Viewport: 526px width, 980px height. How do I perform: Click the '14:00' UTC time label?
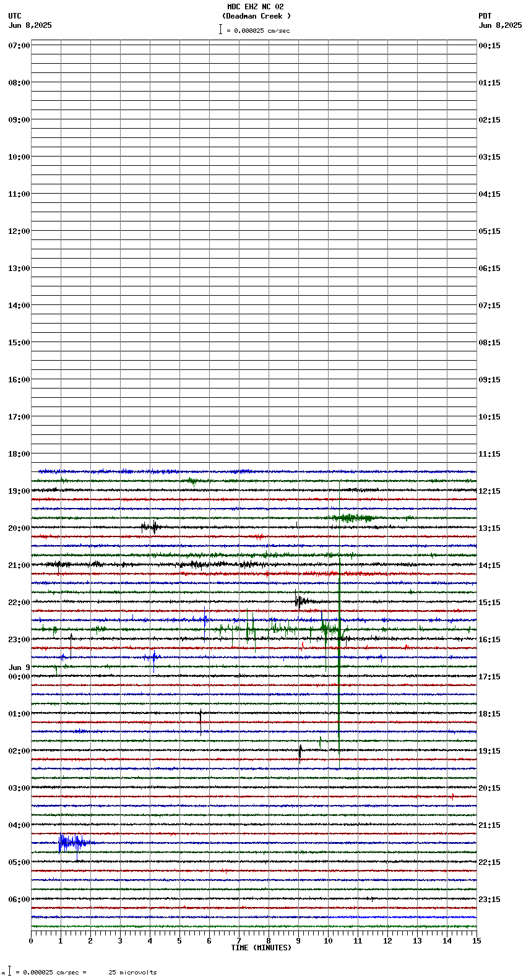[x=19, y=306]
